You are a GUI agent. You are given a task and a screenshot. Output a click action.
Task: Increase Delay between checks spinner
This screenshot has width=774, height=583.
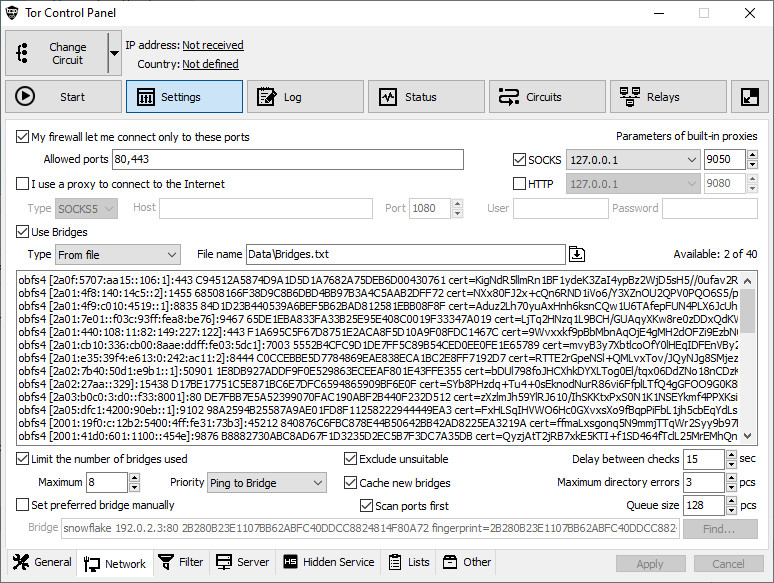732,454
